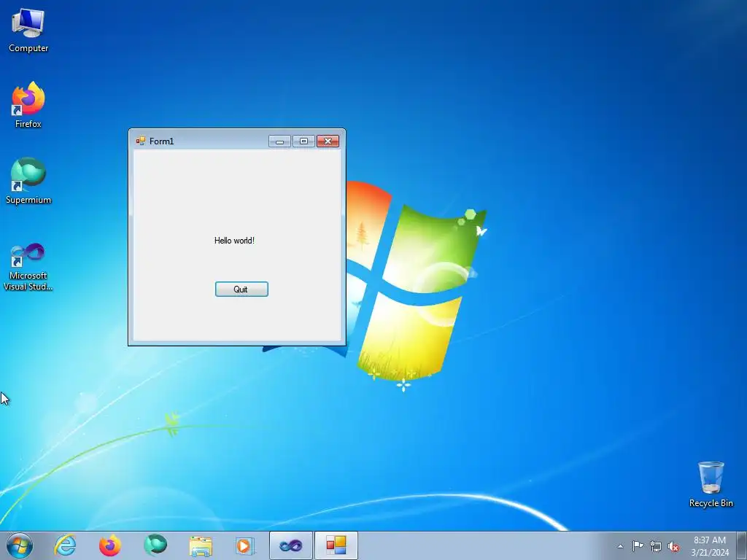Select the Firefox desktop shortcut
Image resolution: width=747 pixels, height=560 pixels.
(x=28, y=105)
